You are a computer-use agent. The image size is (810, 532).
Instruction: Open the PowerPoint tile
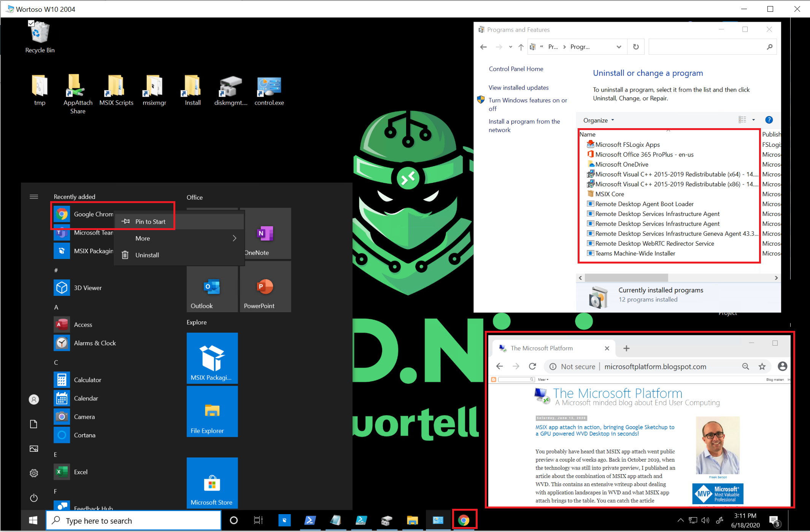(x=265, y=287)
